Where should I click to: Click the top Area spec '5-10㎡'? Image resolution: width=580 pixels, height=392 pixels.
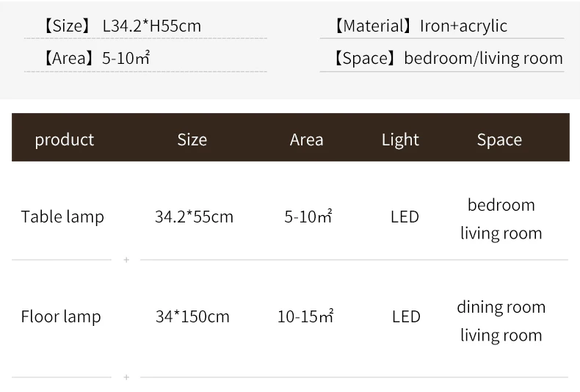(126, 58)
